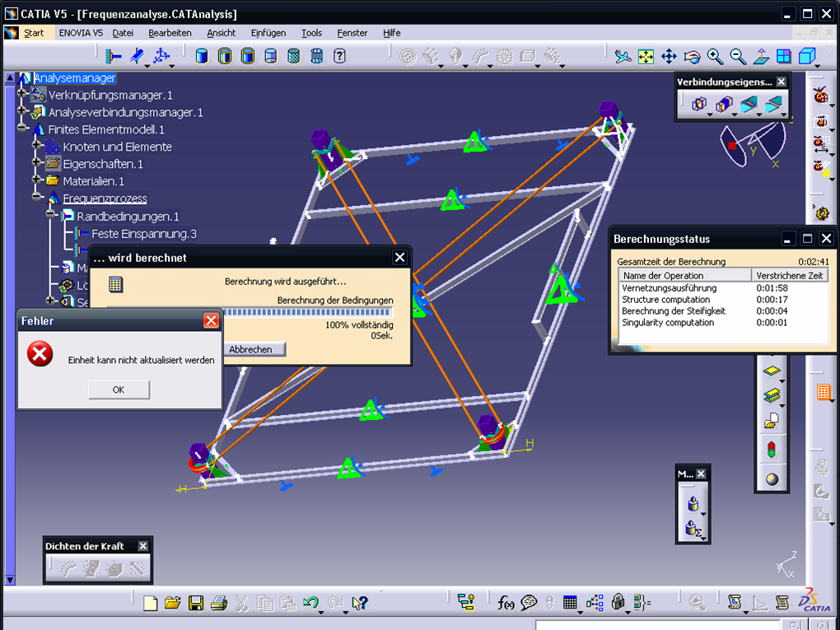
Task: Click OK in the Fehler dialog
Action: [119, 390]
